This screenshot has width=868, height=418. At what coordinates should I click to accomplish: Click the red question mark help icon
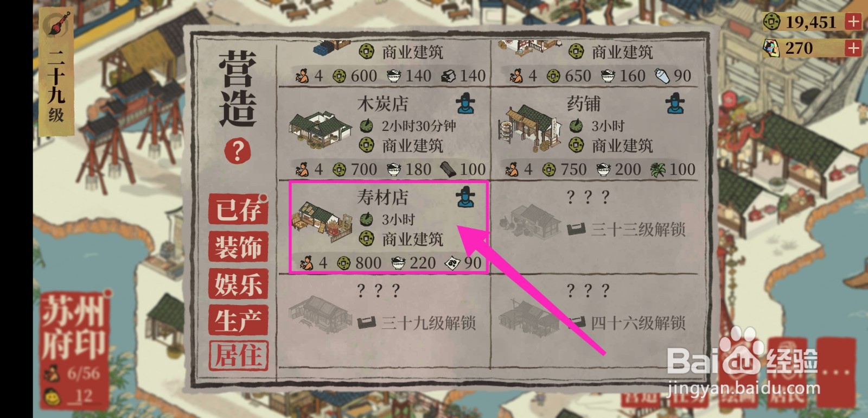pyautogui.click(x=238, y=151)
